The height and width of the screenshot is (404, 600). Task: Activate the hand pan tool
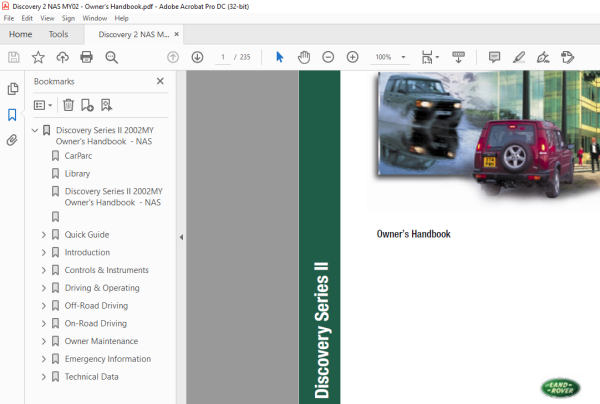tap(304, 57)
